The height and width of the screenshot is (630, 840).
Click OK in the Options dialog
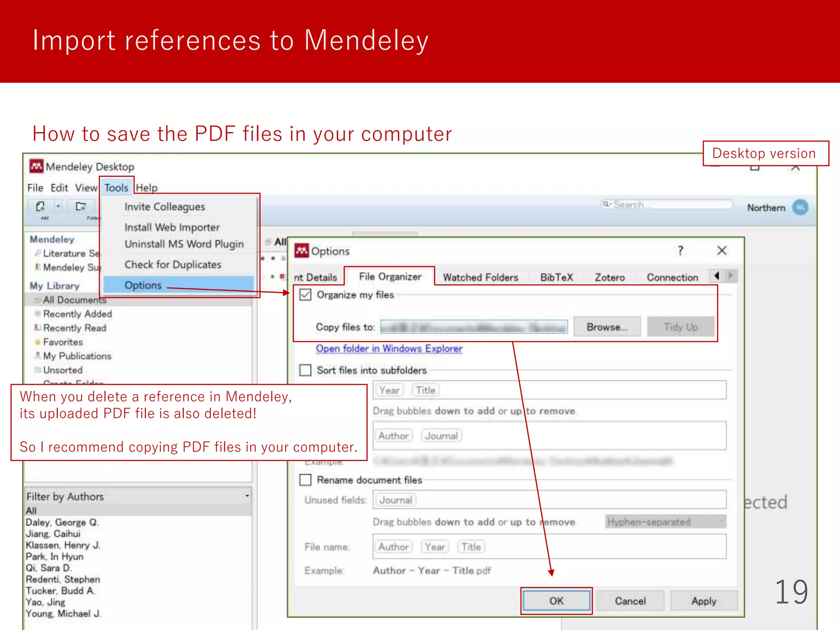[x=557, y=600]
